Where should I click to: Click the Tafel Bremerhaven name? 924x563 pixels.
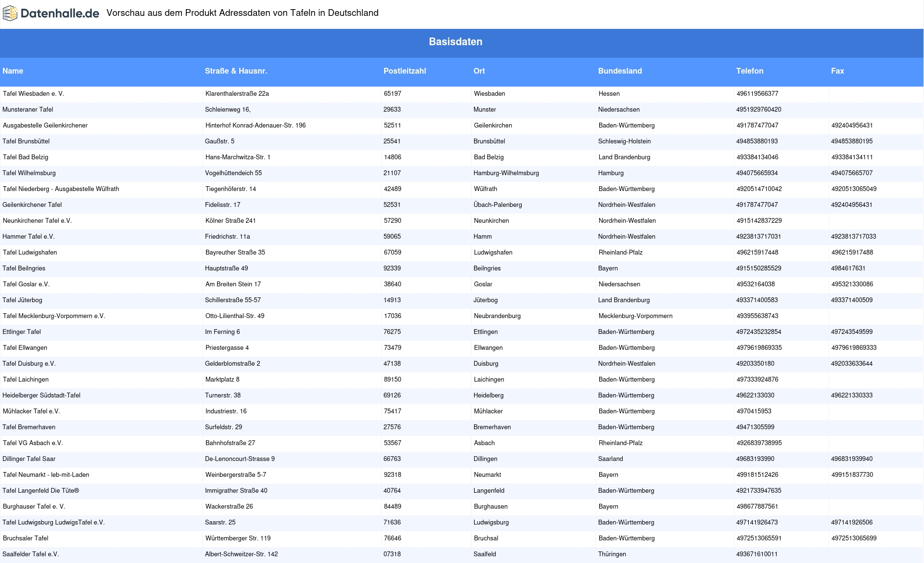tap(29, 427)
